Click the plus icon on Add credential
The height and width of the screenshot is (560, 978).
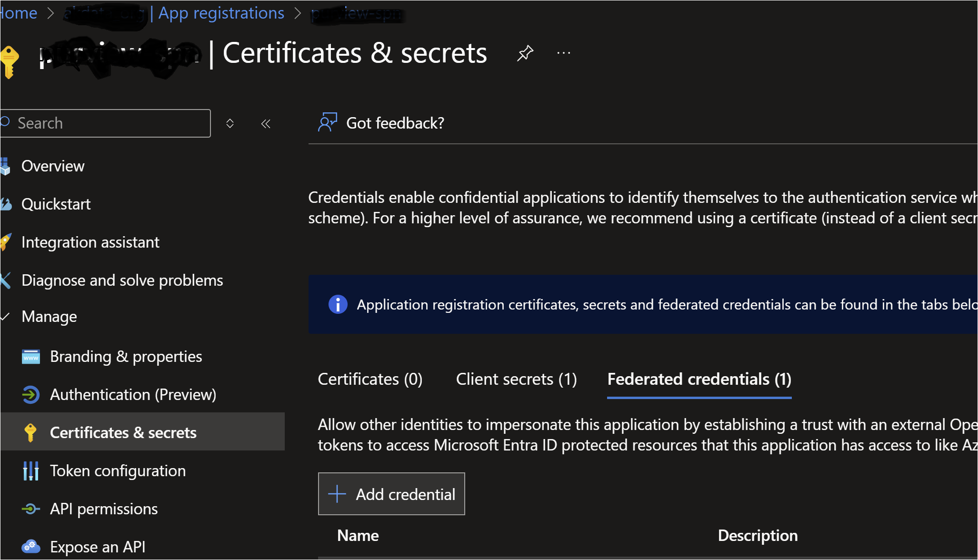(337, 494)
